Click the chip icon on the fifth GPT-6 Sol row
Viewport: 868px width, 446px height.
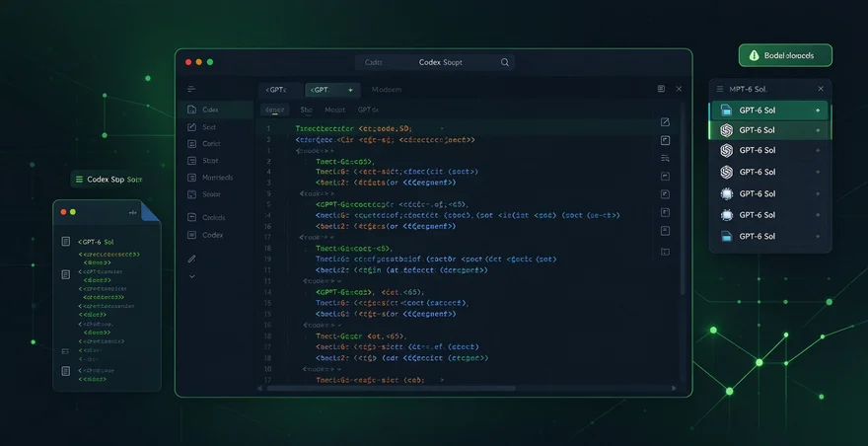tap(727, 194)
